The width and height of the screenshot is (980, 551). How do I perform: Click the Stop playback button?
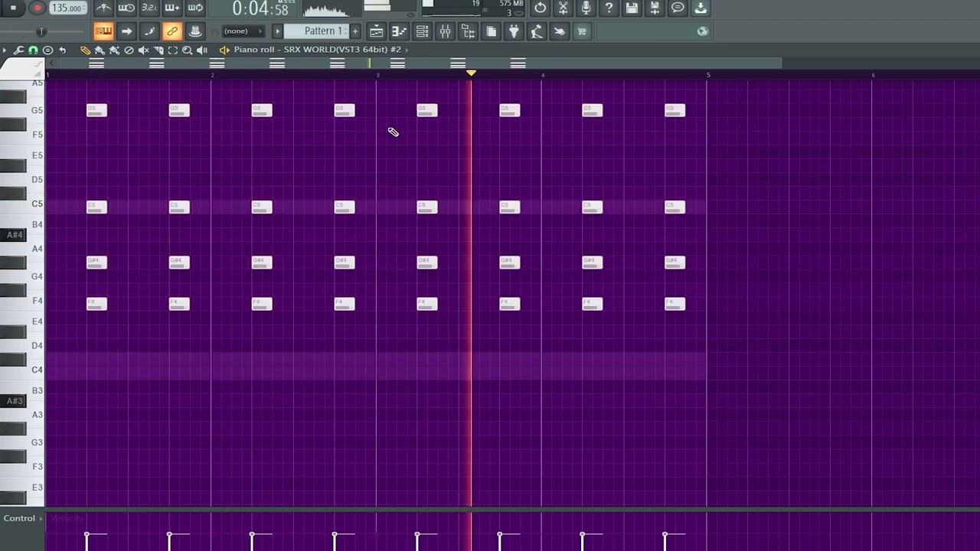13,8
